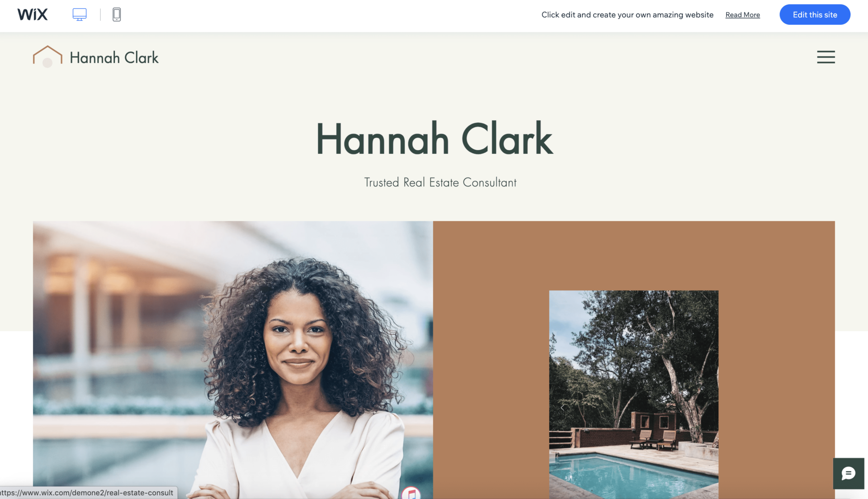Expand Read More link options
The height and width of the screenshot is (499, 868).
point(743,15)
